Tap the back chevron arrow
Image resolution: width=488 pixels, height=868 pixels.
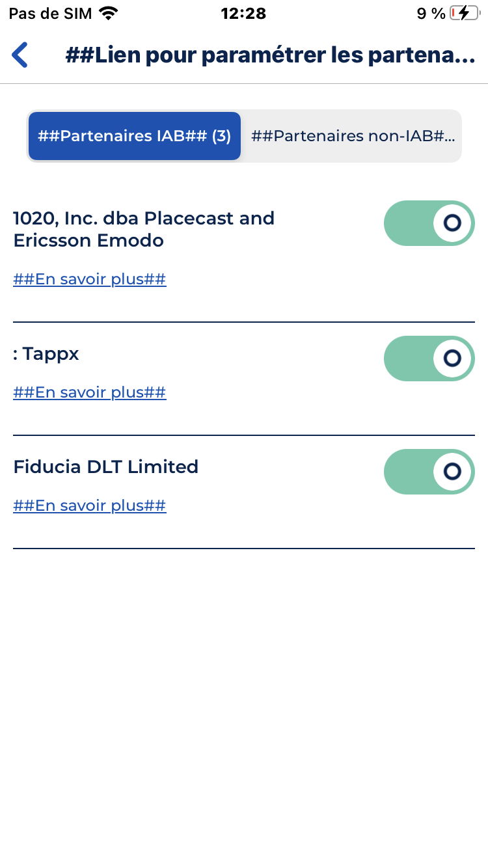click(x=20, y=55)
